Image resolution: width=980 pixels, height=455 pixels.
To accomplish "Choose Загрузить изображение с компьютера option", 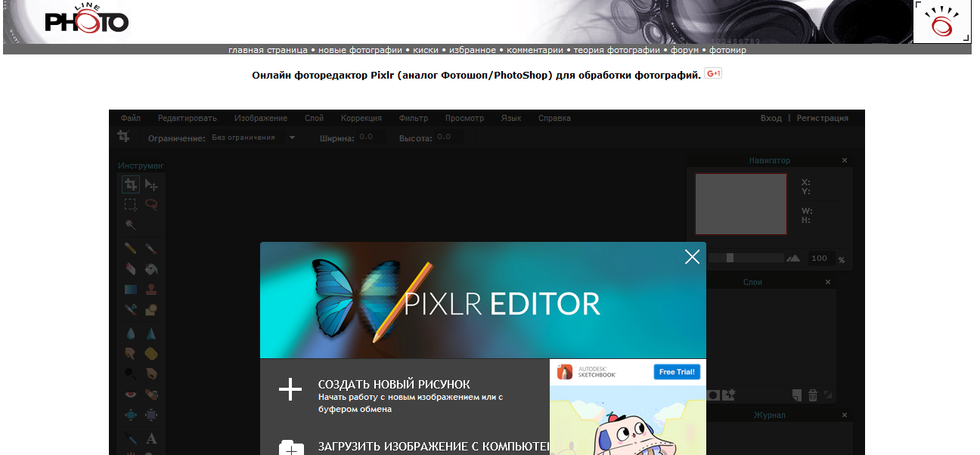I will pyautogui.click(x=433, y=446).
